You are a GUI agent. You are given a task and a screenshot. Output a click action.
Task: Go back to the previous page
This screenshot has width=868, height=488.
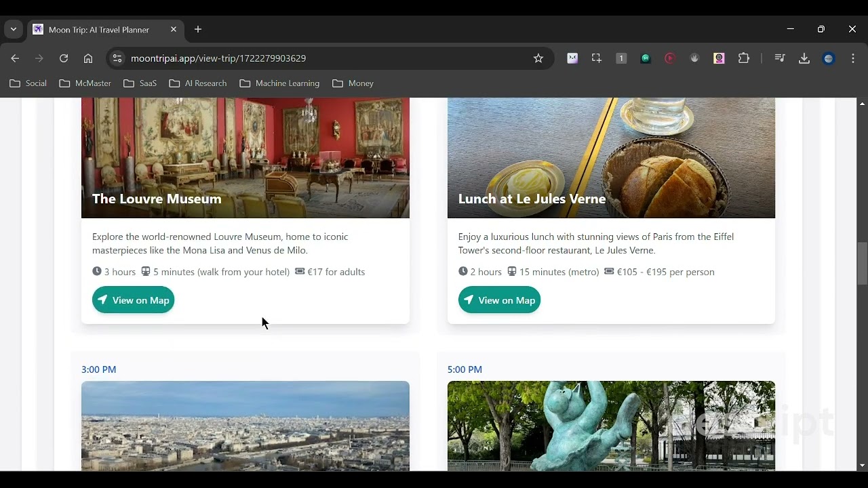coord(15,58)
